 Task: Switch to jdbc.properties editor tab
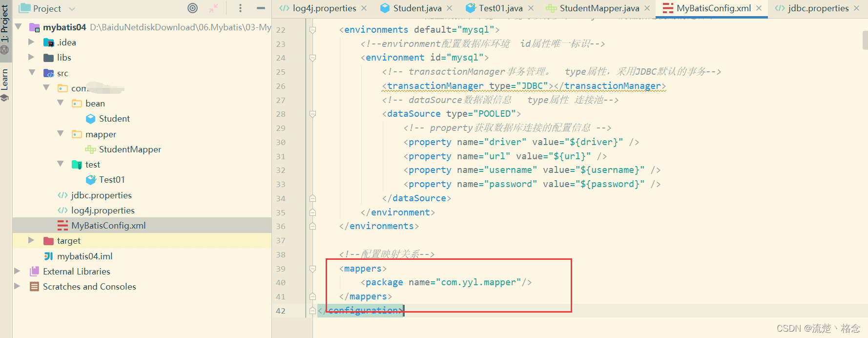(x=818, y=8)
